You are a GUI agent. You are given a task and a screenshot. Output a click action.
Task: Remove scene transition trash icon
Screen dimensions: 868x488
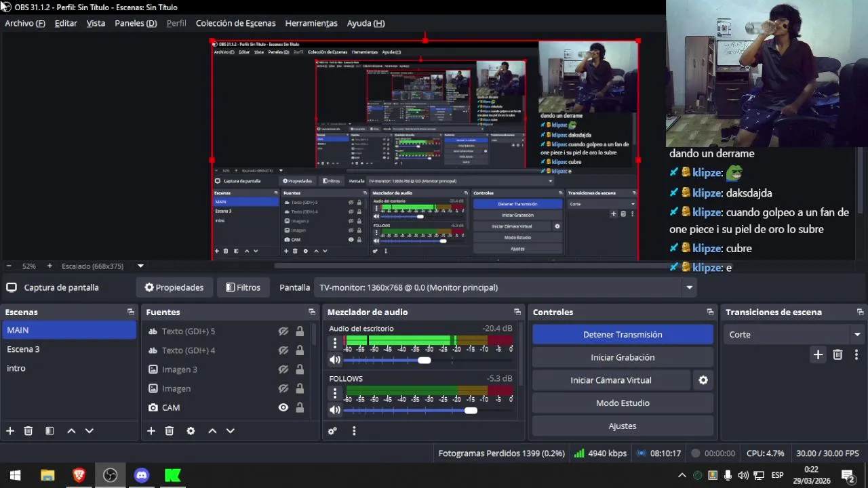coord(837,355)
